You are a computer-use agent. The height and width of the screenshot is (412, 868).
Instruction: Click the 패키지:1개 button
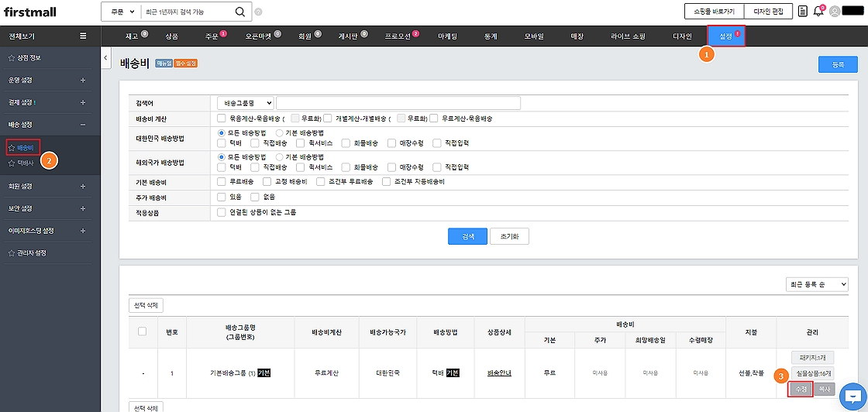[x=812, y=357]
